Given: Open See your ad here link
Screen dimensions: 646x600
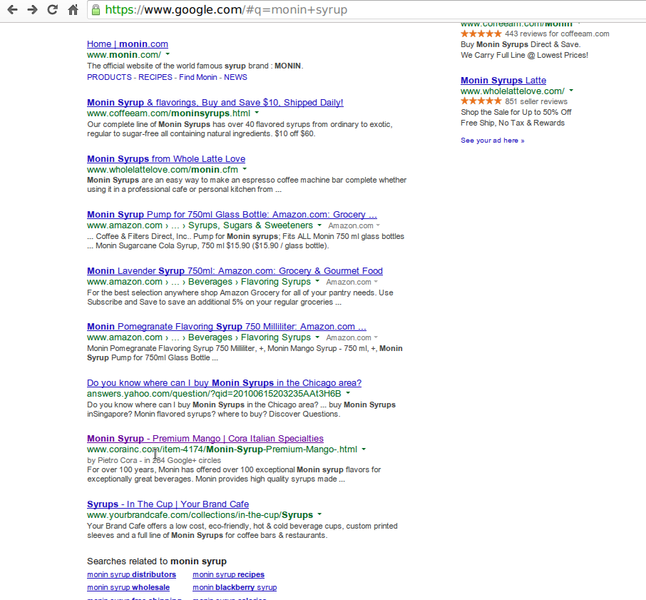Looking at the screenshot, I should click(492, 141).
